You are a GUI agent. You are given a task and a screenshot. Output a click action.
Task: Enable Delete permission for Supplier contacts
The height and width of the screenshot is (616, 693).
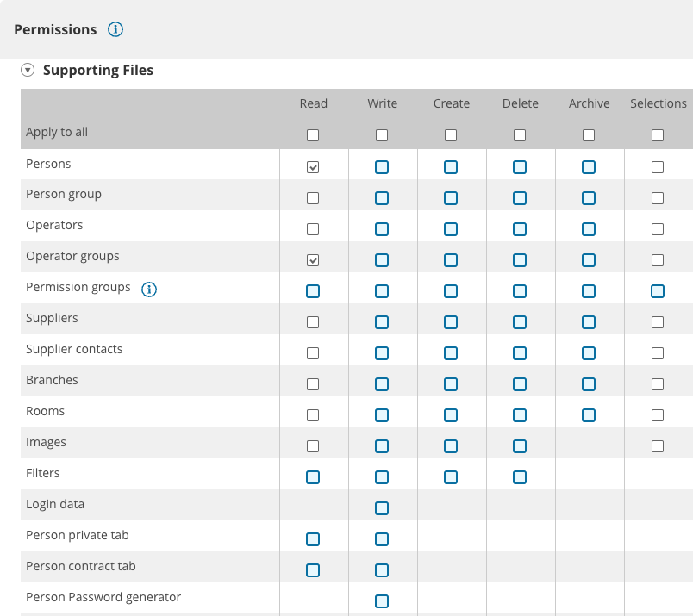[520, 352]
